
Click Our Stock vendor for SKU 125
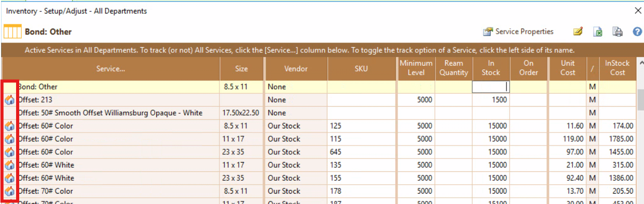click(296, 126)
